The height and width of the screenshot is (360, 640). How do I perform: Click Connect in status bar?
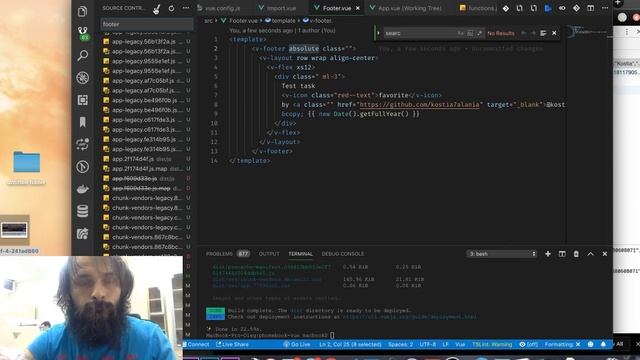tap(198, 344)
